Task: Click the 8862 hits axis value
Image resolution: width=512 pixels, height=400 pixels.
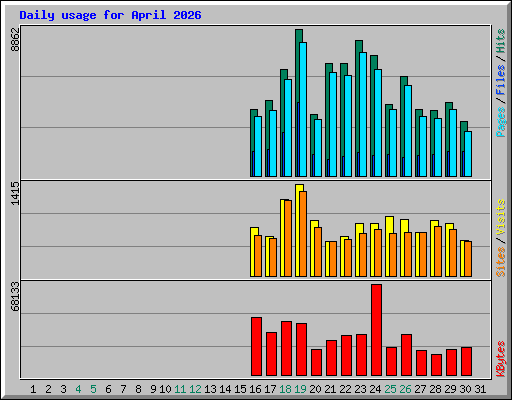Action: coord(15,40)
